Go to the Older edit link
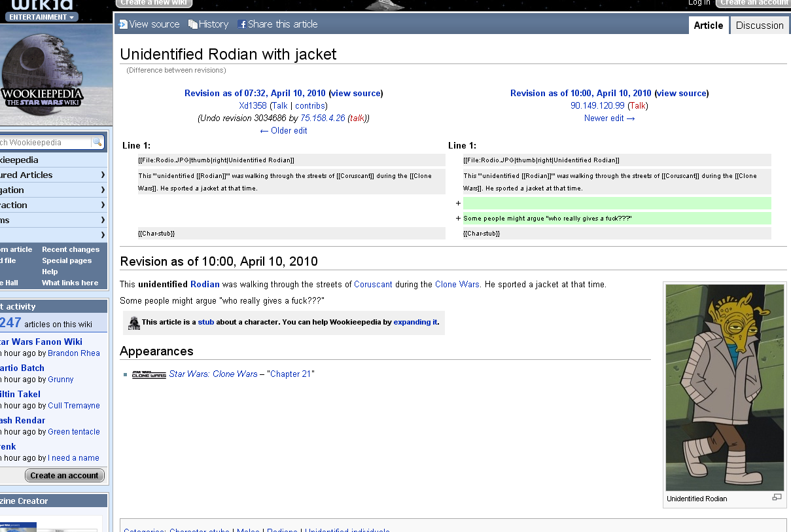The height and width of the screenshot is (532, 791). point(283,130)
